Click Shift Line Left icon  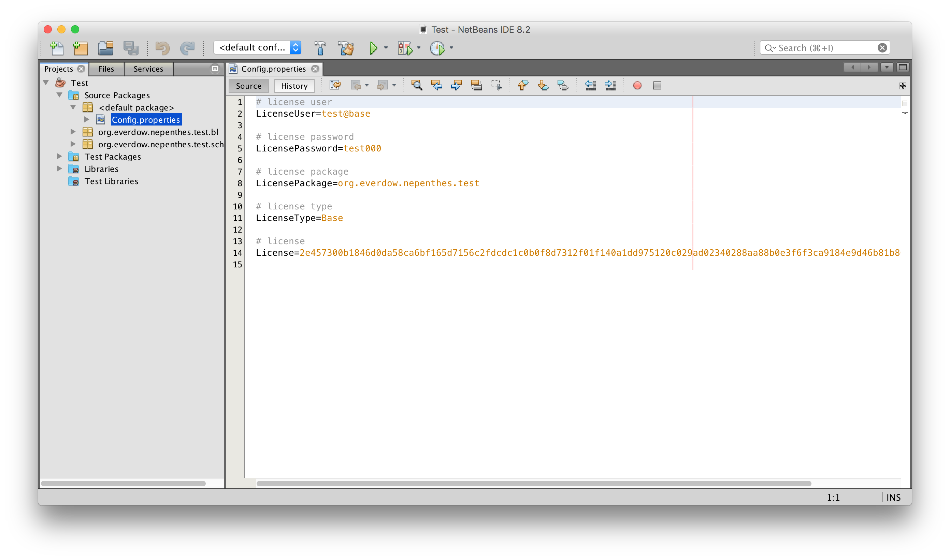[x=591, y=86]
